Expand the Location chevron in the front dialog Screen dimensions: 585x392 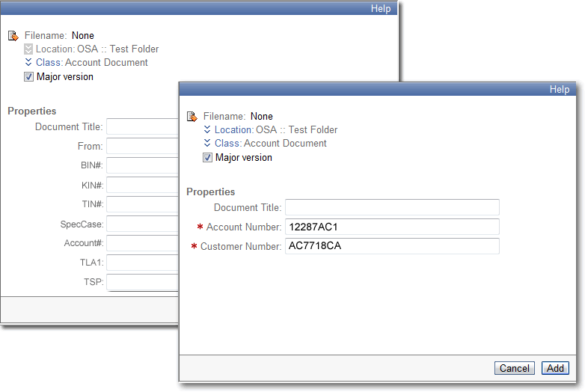[207, 129]
